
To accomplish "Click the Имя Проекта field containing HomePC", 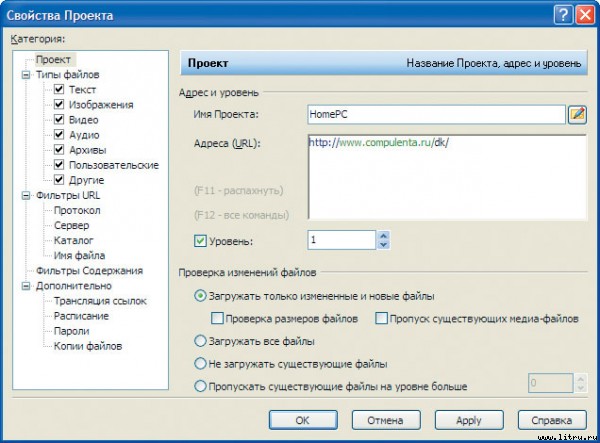I will 436,114.
